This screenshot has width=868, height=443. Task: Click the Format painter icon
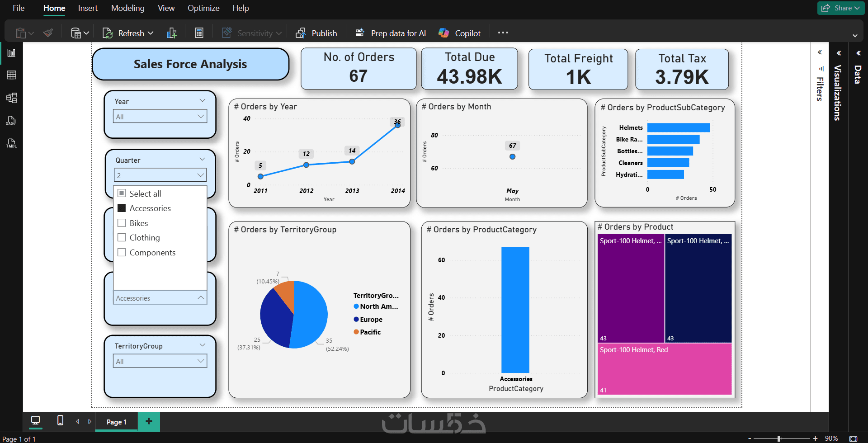coord(48,33)
